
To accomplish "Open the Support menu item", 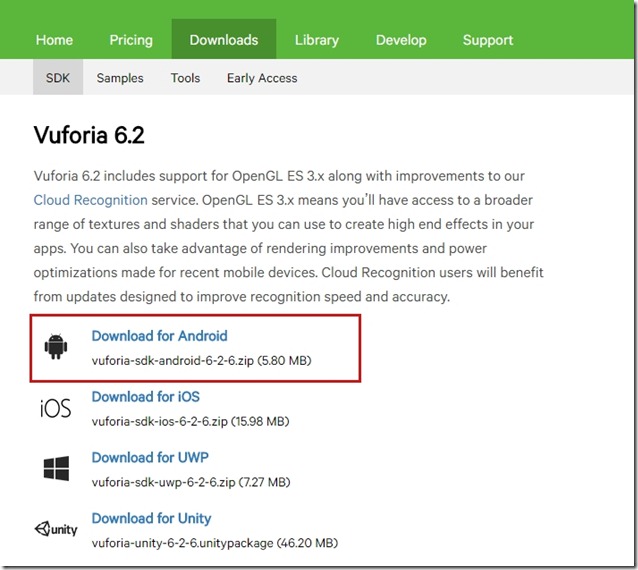I will coord(488,40).
